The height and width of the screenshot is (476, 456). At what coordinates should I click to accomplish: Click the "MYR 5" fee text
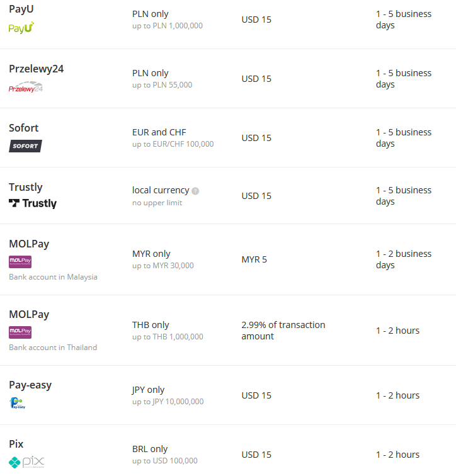click(254, 259)
